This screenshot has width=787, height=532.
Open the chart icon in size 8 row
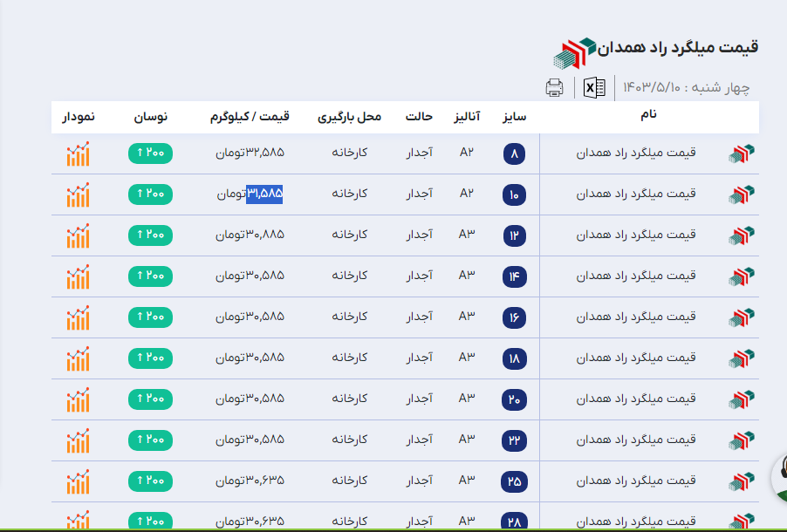click(x=78, y=154)
